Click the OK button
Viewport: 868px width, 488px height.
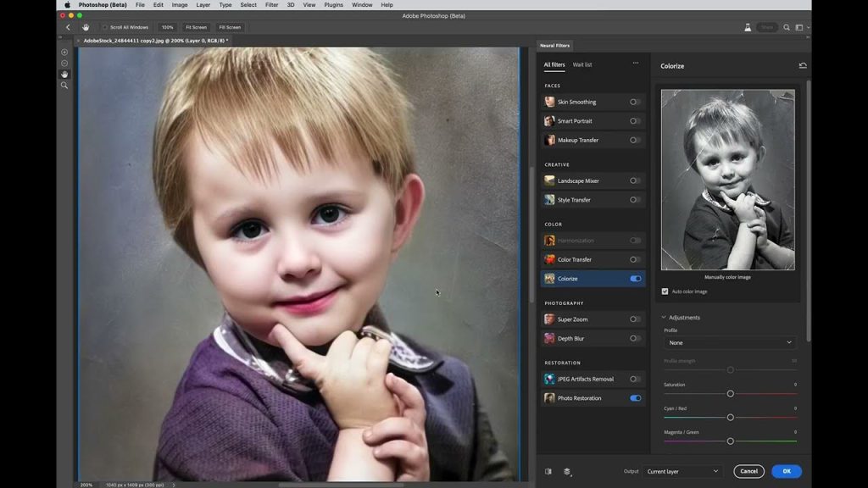click(786, 471)
